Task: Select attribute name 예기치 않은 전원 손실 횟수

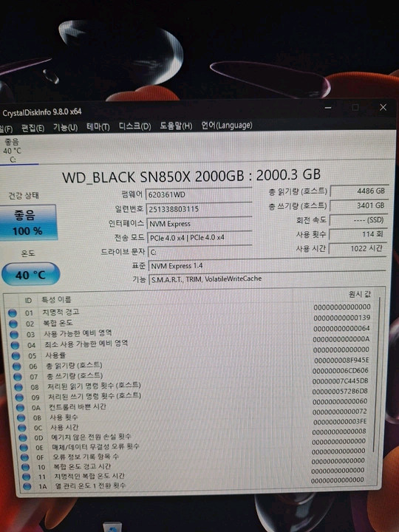Action: point(92,437)
